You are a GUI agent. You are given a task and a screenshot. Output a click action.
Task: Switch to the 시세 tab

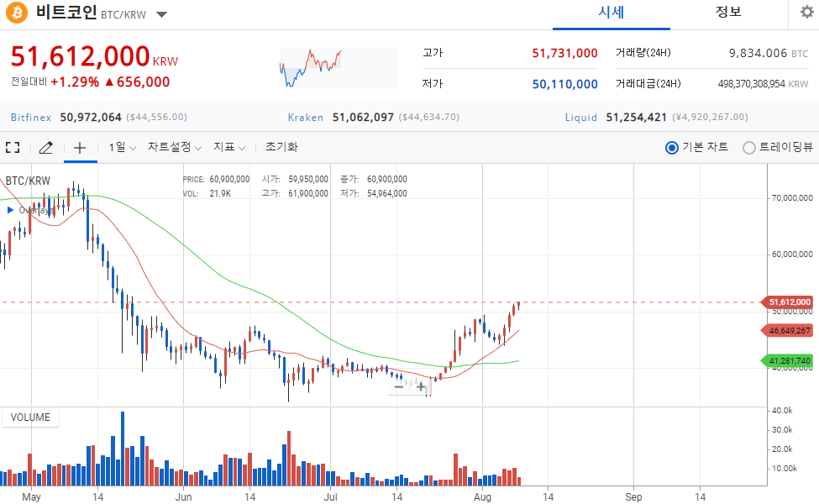pyautogui.click(x=612, y=13)
